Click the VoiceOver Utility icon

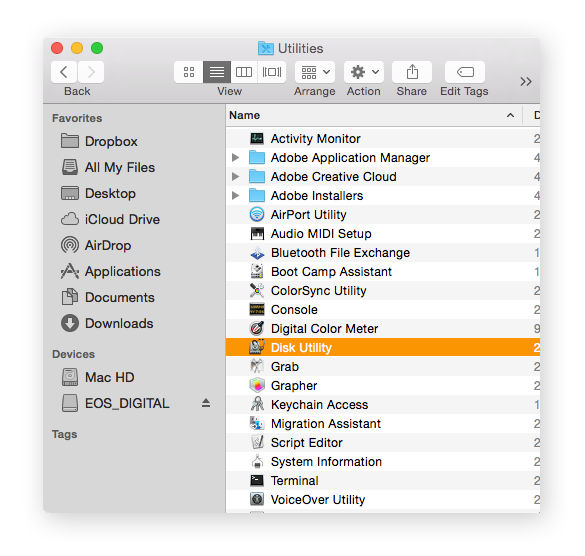click(257, 500)
